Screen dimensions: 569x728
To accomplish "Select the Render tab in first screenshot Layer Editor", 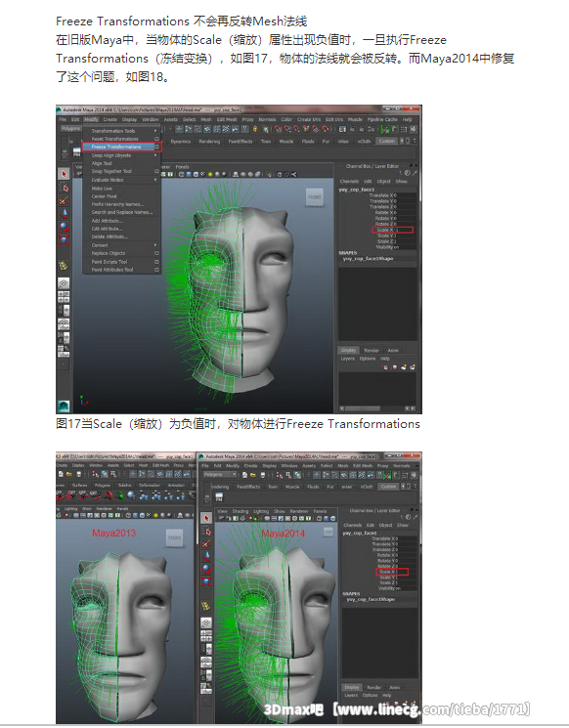I will click(x=372, y=351).
